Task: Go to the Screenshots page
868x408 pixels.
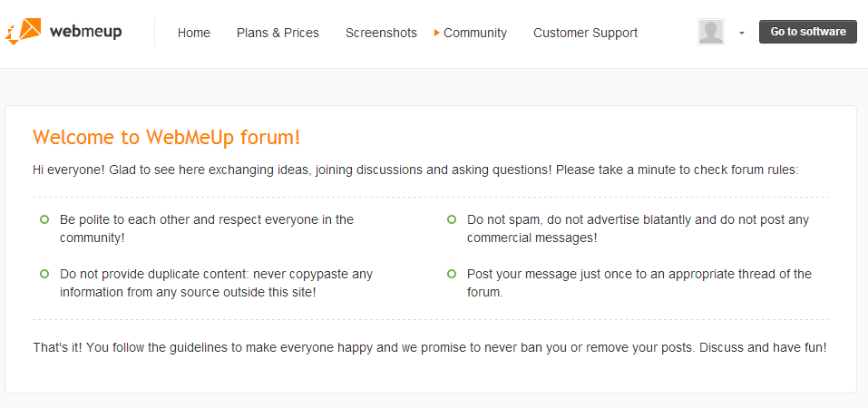Action: click(x=381, y=34)
